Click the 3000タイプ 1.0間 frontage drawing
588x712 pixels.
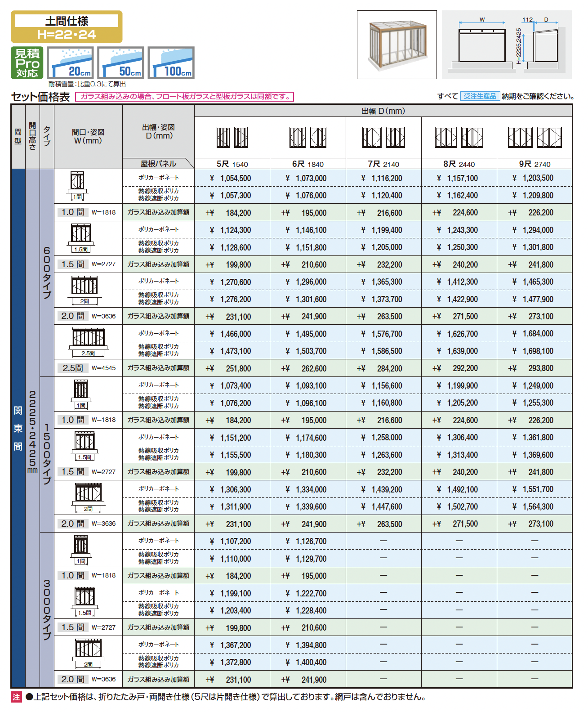tap(81, 550)
